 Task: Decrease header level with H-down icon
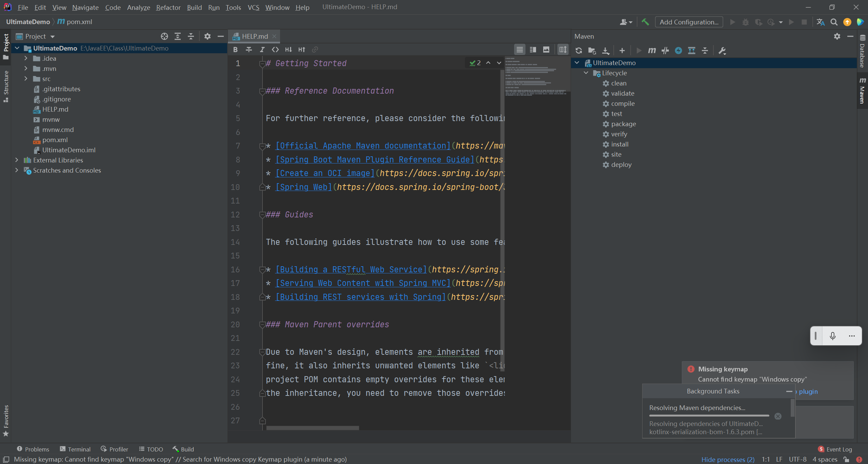[x=289, y=50]
